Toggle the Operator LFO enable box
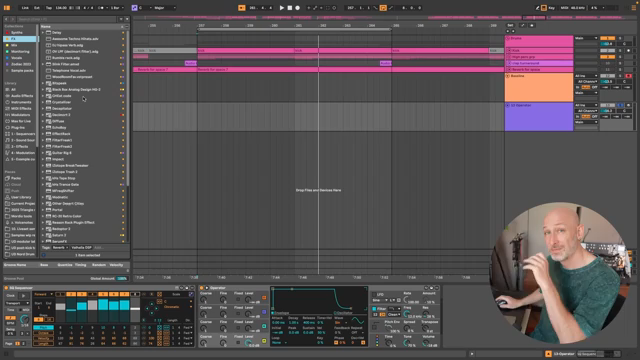This screenshot has width=640, height=360. [x=374, y=294]
